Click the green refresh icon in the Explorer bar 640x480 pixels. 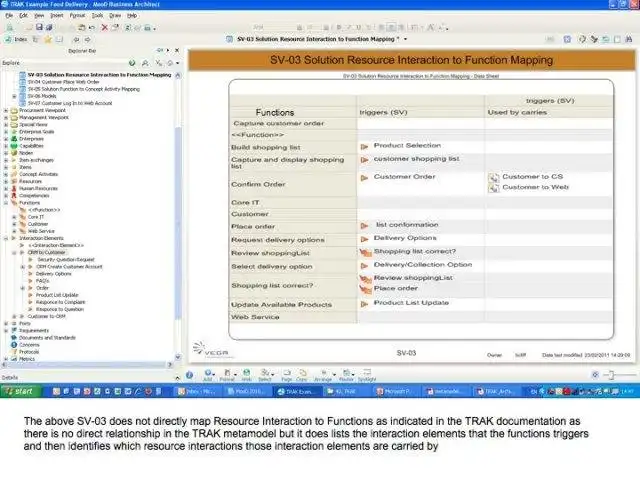click(132, 63)
